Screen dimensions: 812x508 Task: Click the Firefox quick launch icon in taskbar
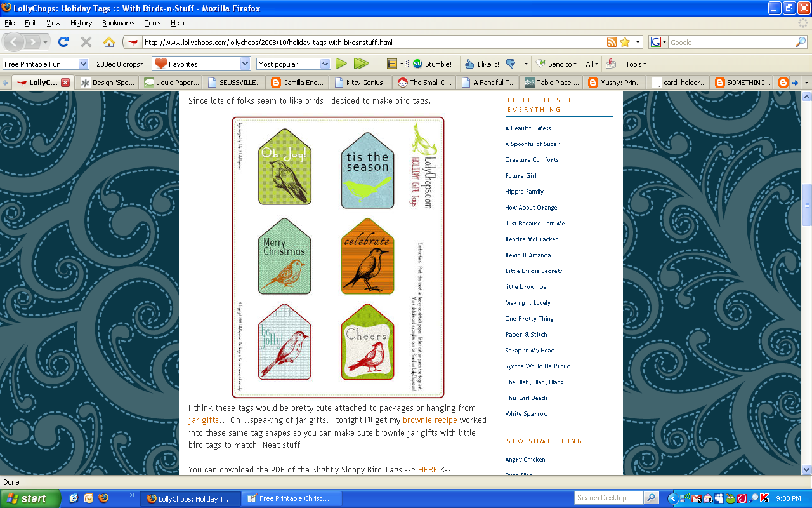point(104,498)
